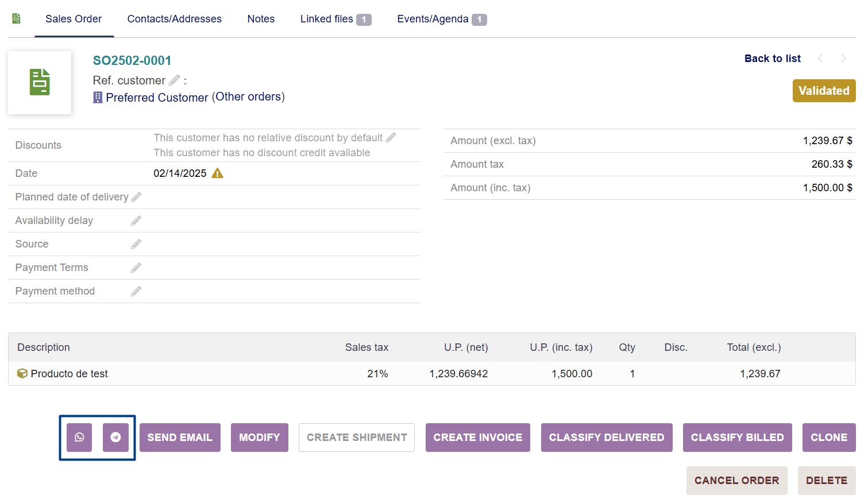Edit relative discount pencil icon
The width and height of the screenshot is (868, 499).
pyautogui.click(x=391, y=138)
